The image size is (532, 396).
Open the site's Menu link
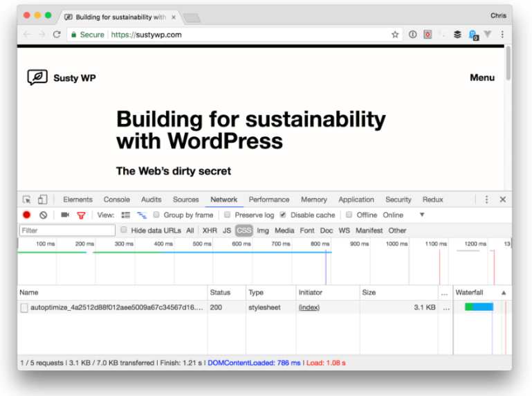click(482, 78)
